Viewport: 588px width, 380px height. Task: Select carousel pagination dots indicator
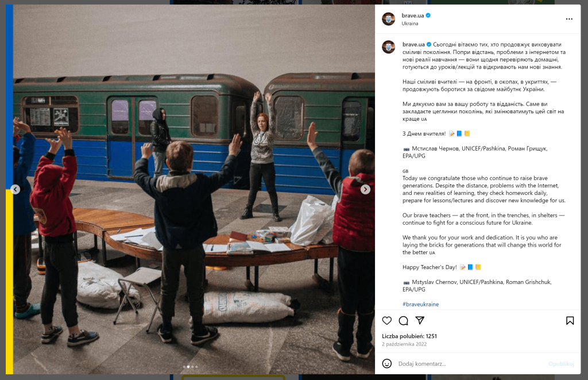190,366
